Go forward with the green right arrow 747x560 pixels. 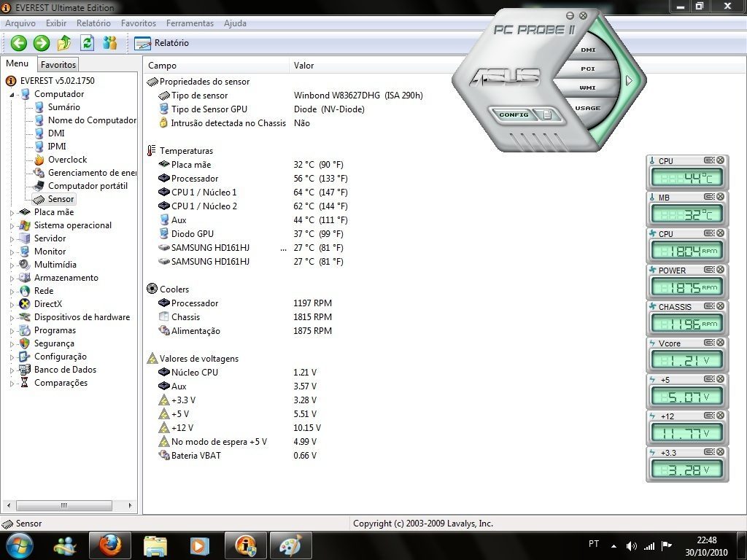[42, 43]
